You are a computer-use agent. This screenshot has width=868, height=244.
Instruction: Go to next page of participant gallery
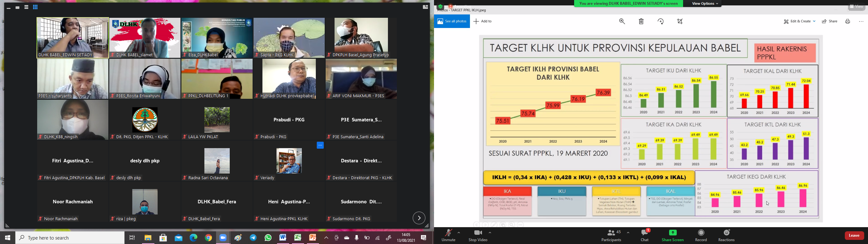(x=419, y=218)
